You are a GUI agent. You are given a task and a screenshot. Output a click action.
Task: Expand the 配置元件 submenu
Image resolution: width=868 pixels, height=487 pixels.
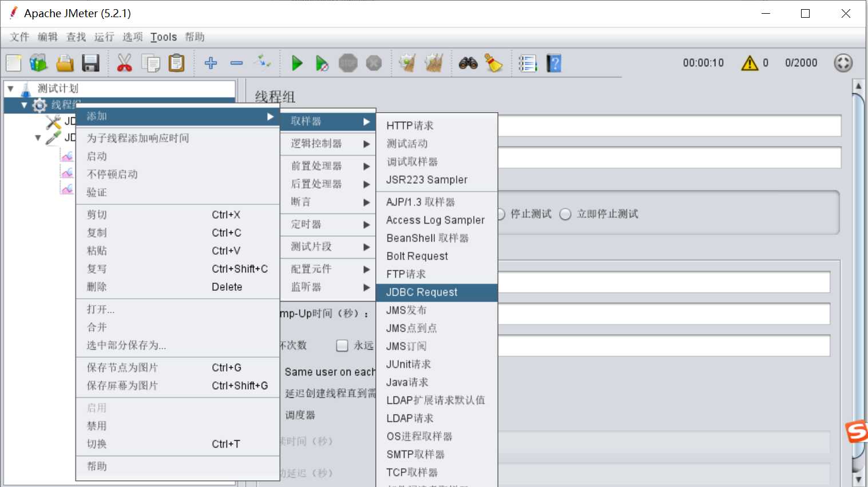[328, 269]
